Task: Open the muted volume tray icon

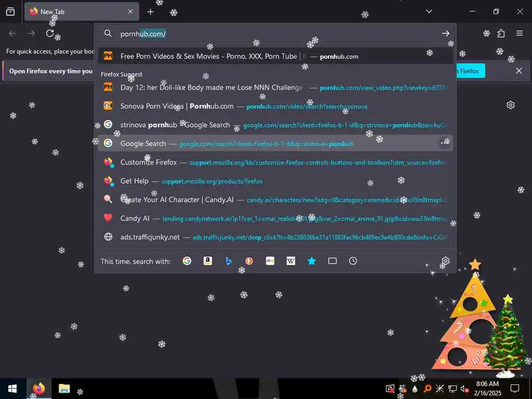Action: click(x=464, y=389)
